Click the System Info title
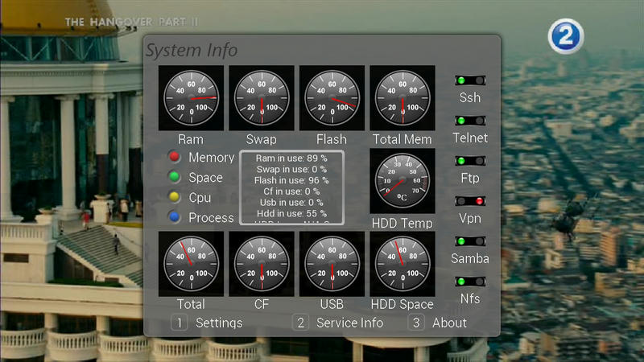The image size is (644, 362). point(192,51)
